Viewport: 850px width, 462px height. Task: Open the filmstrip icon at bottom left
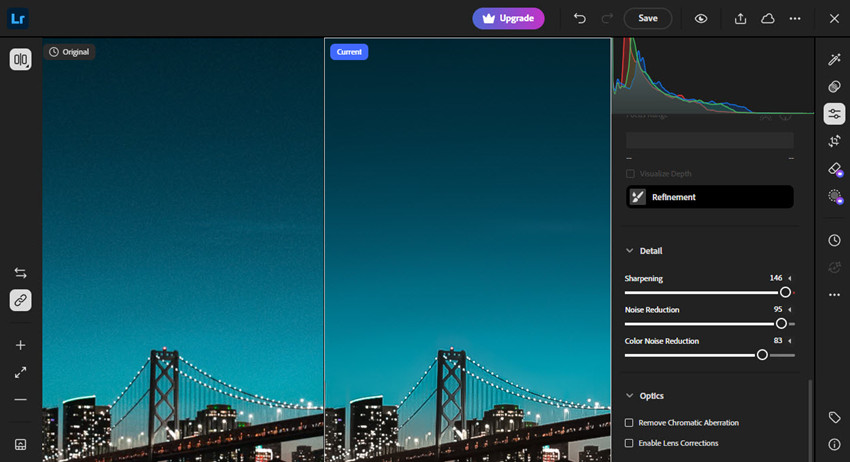pos(21,445)
